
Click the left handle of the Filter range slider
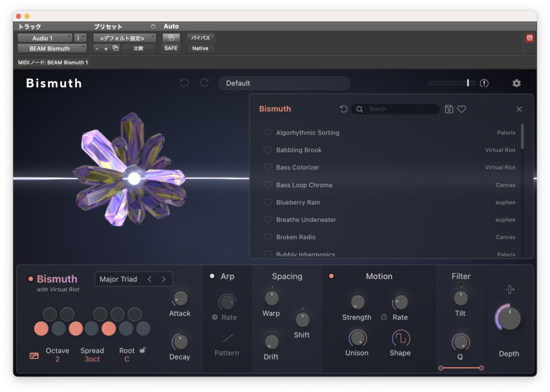point(441,368)
